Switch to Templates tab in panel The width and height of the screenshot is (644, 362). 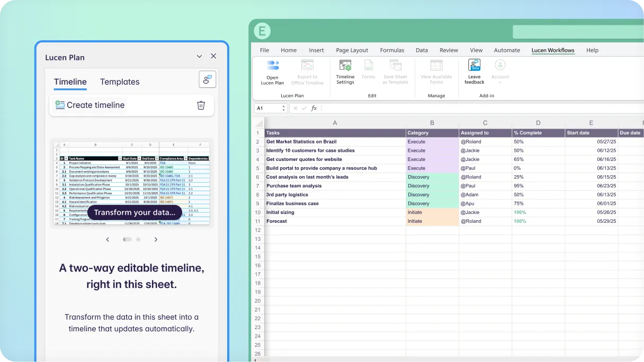(120, 82)
